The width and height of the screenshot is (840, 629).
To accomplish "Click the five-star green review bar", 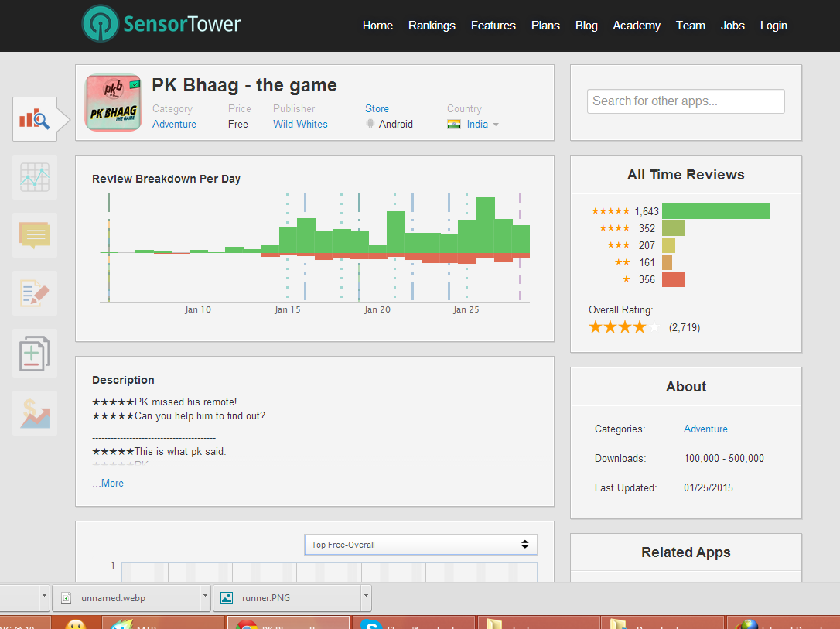I will coord(716,211).
